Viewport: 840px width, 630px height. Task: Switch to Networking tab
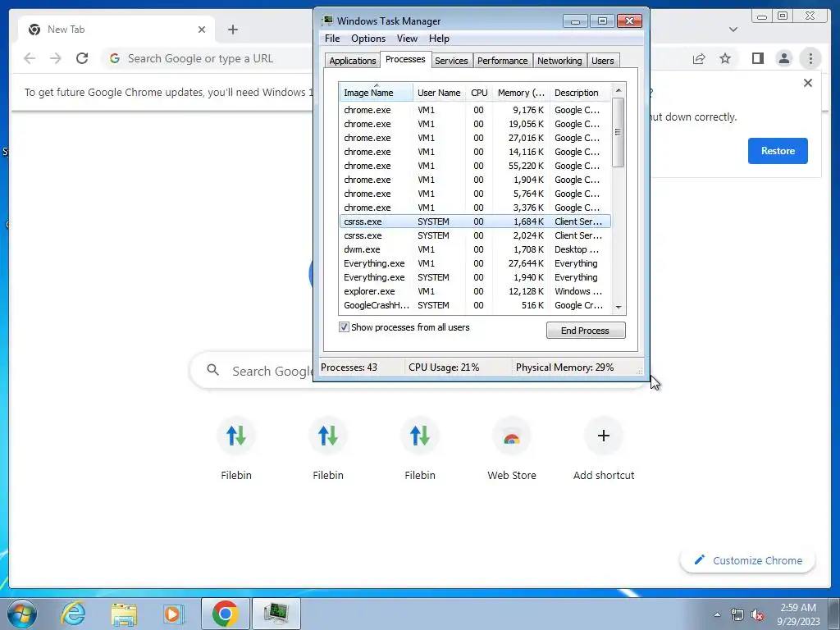[559, 61]
